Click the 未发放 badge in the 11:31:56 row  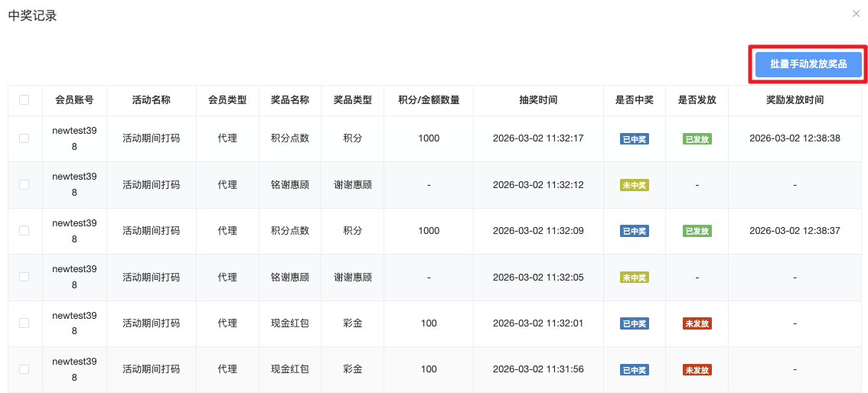click(x=697, y=370)
